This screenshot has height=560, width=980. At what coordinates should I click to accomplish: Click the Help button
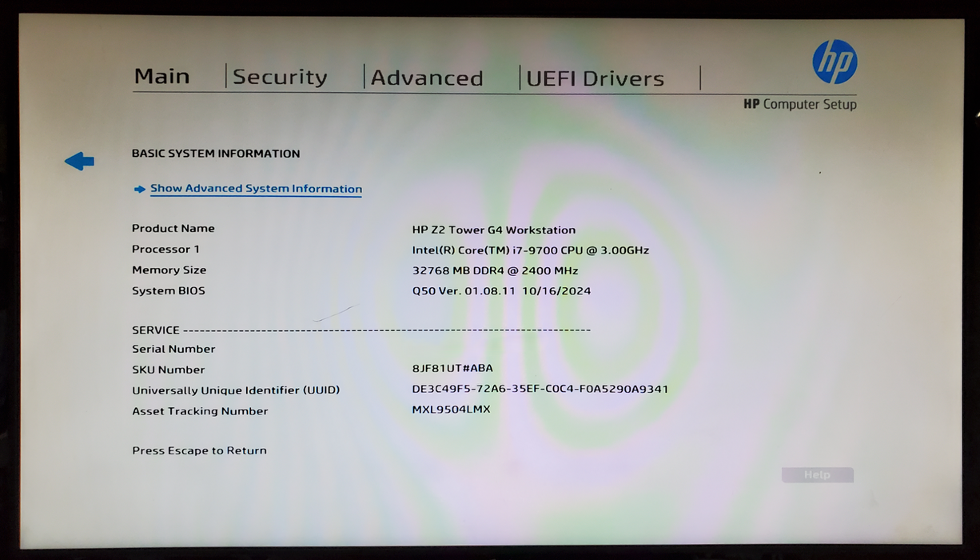[x=818, y=475]
